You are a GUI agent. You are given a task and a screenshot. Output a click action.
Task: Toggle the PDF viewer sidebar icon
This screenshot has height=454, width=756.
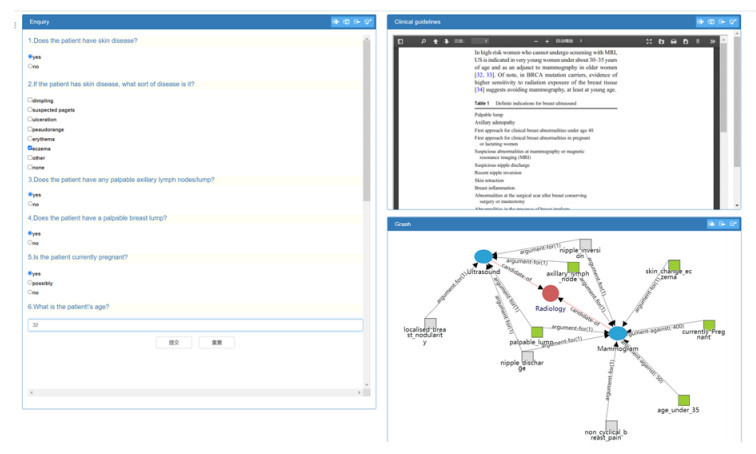(401, 41)
